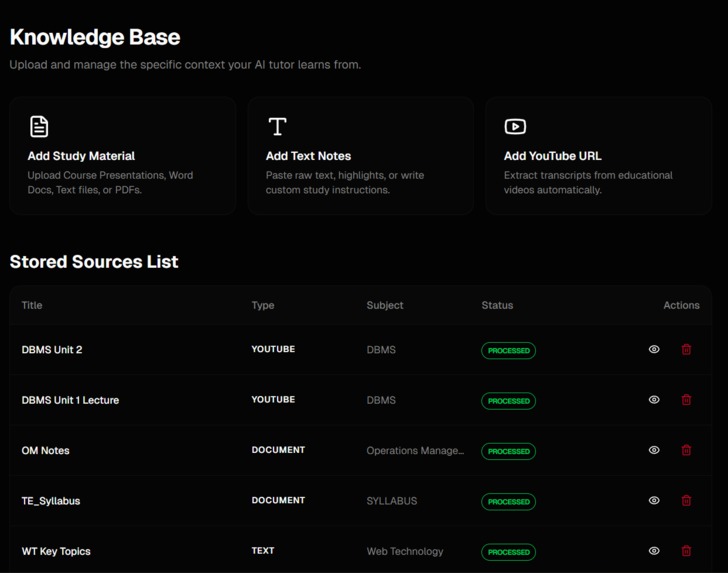
Task: View the DBMS Unit 1 Lecture source
Action: tap(654, 399)
